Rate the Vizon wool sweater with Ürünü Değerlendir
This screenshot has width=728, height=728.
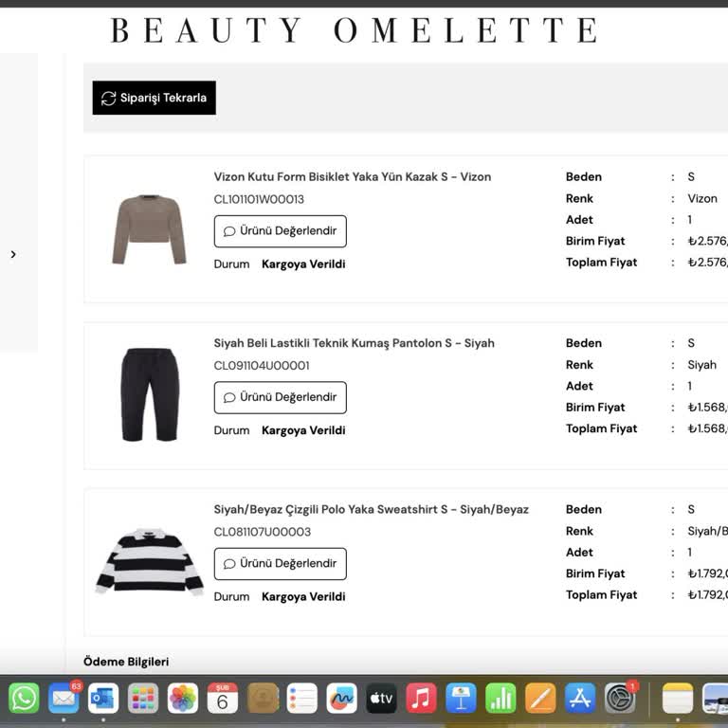280,231
